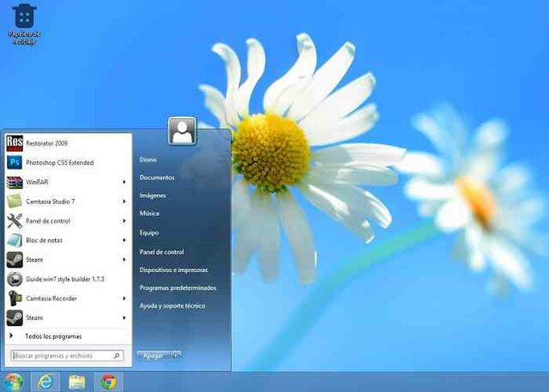Show Todos los programas list
The height and width of the screenshot is (392, 549).
tap(53, 336)
